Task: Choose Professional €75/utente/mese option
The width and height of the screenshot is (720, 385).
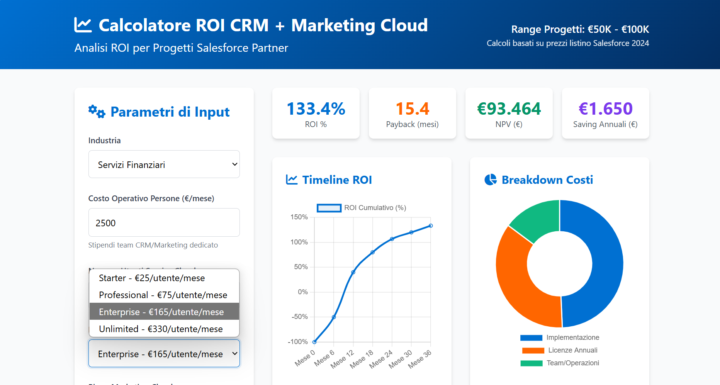Action: (x=164, y=295)
